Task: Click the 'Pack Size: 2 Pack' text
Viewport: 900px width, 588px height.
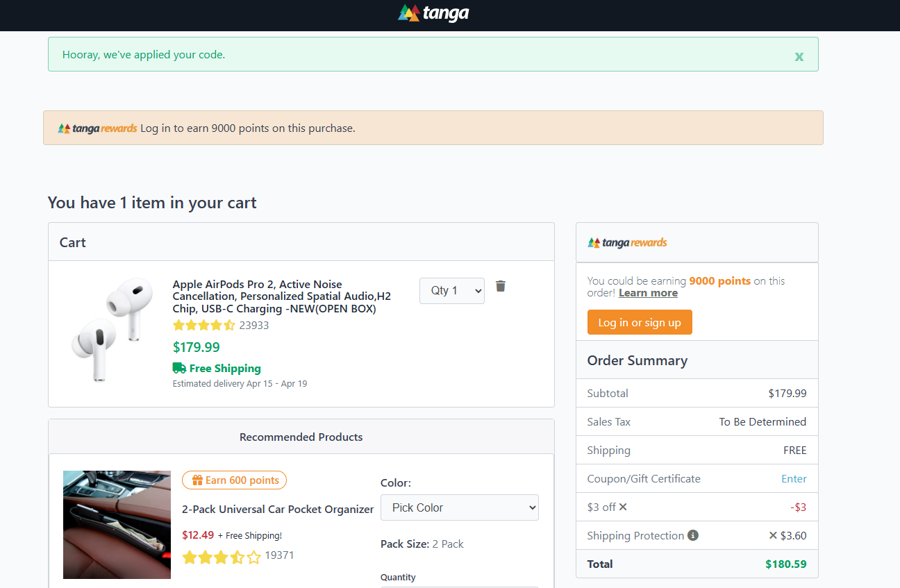Action: click(422, 544)
